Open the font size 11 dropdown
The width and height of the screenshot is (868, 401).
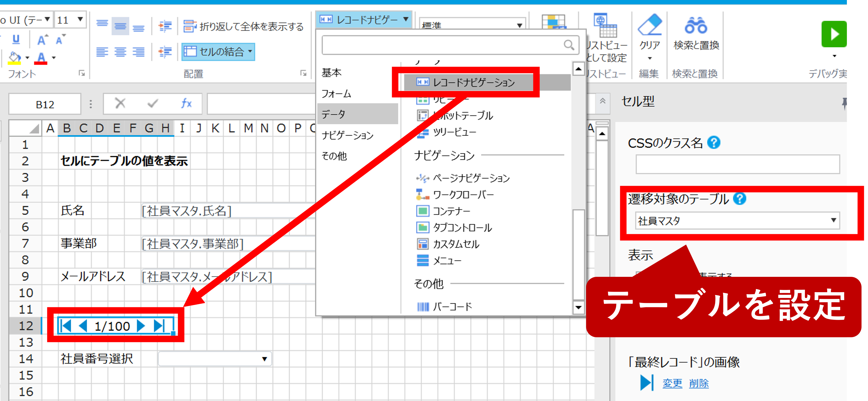point(80,19)
